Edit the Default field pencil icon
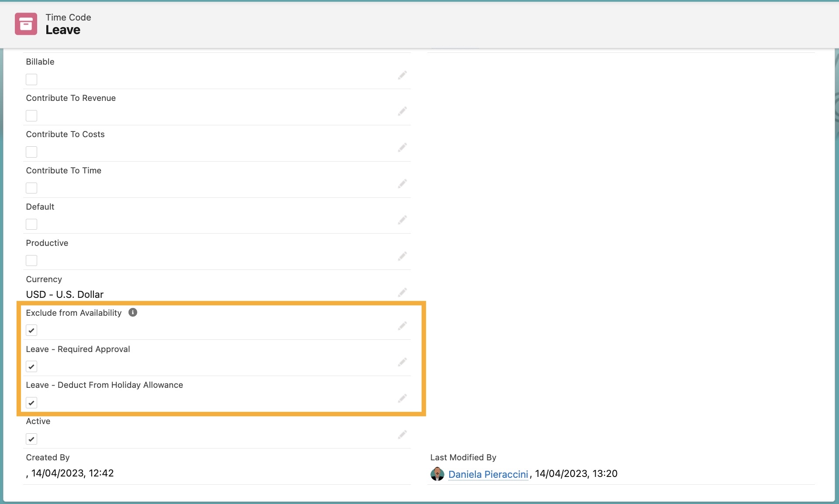This screenshot has height=504, width=839. tap(402, 220)
